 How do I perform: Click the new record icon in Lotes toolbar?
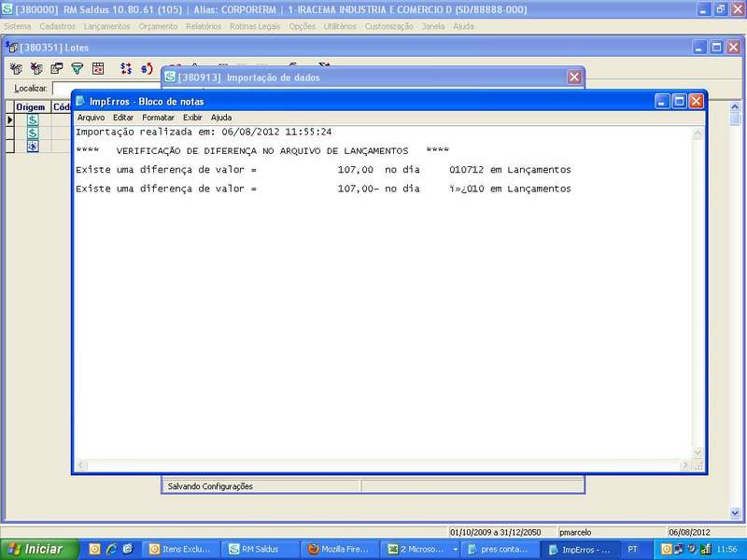(x=16, y=69)
